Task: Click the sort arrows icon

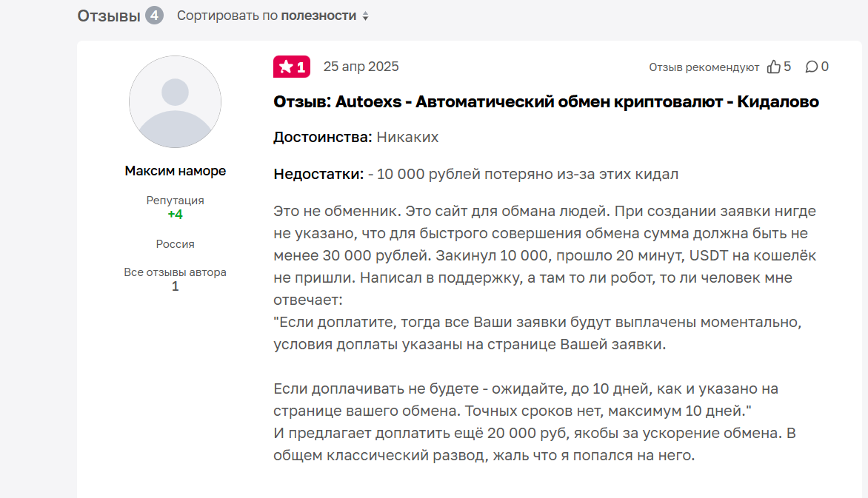Action: pyautogui.click(x=365, y=16)
